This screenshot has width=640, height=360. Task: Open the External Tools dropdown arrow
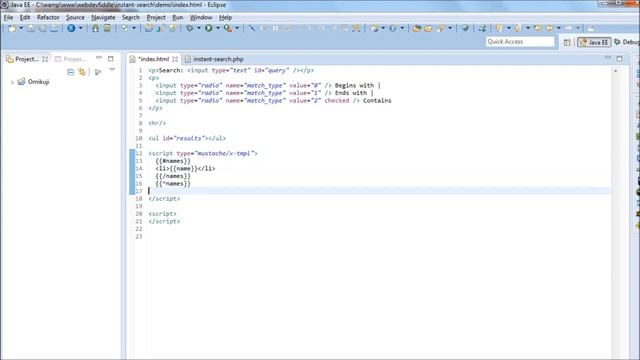[237, 28]
